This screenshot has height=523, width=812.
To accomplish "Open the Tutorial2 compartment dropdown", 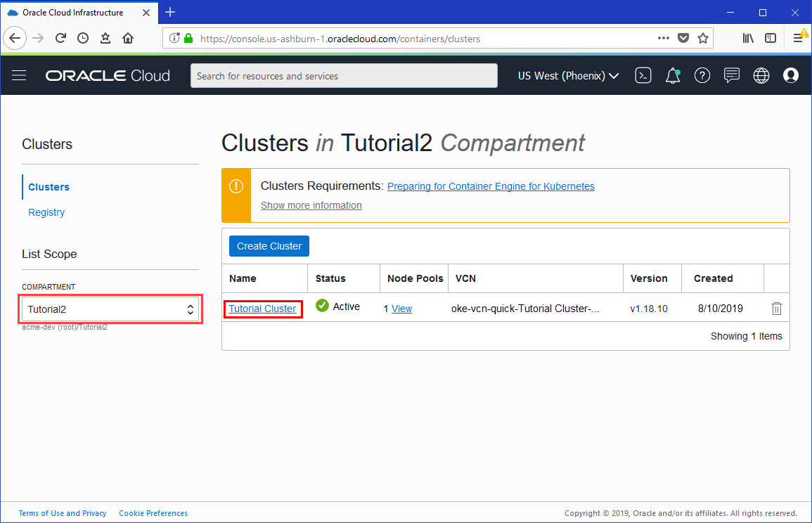I will [110, 309].
